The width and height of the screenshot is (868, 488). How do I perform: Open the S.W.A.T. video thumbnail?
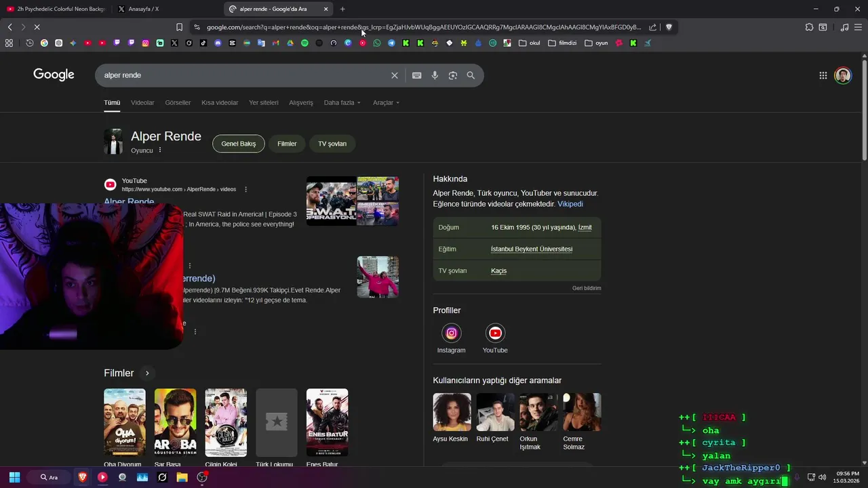click(x=332, y=201)
